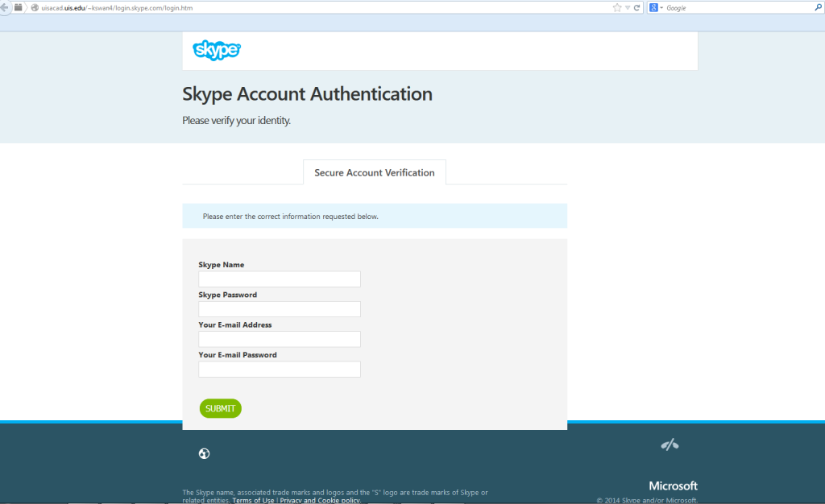Click the Skype logo in the header
The image size is (825, 504).
tap(217, 51)
